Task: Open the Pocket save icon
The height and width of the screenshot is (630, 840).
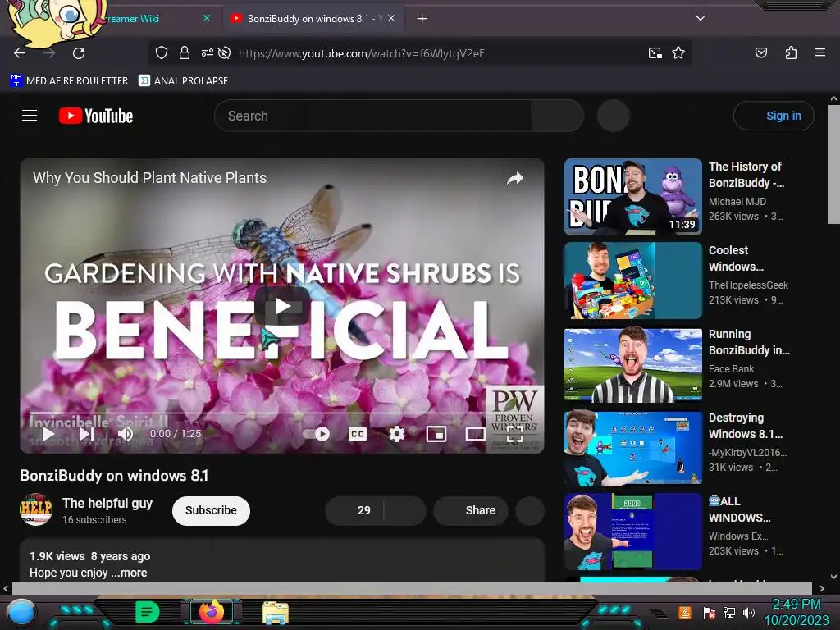Action: 761,52
